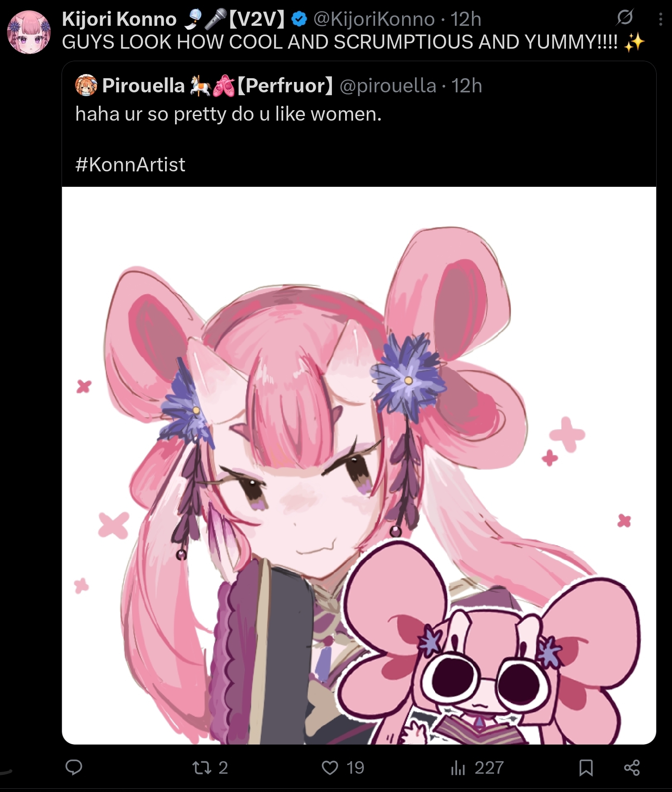
Task: Bookmark this tweet
Action: [586, 768]
